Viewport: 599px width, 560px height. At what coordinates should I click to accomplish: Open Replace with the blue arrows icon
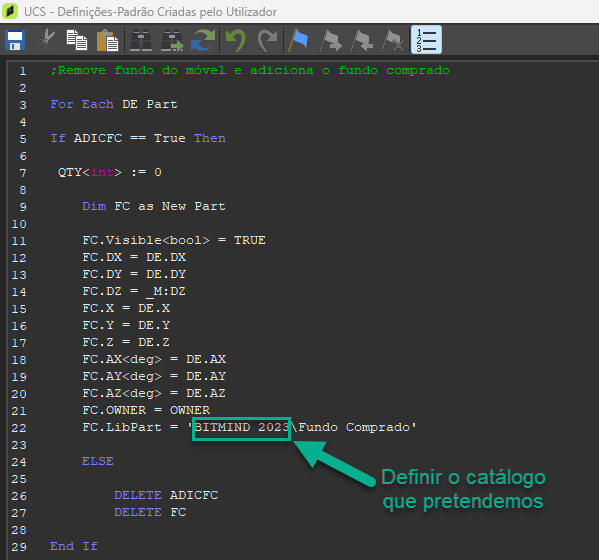click(203, 40)
